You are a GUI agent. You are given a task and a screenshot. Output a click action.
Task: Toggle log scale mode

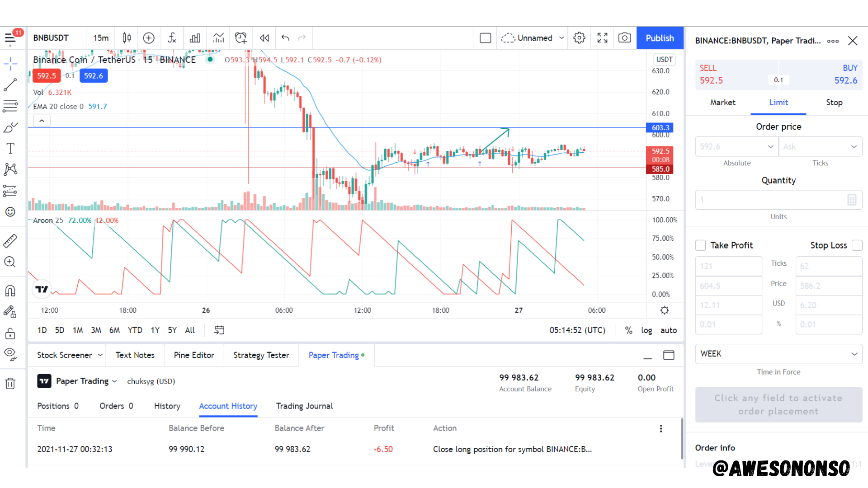click(x=646, y=330)
